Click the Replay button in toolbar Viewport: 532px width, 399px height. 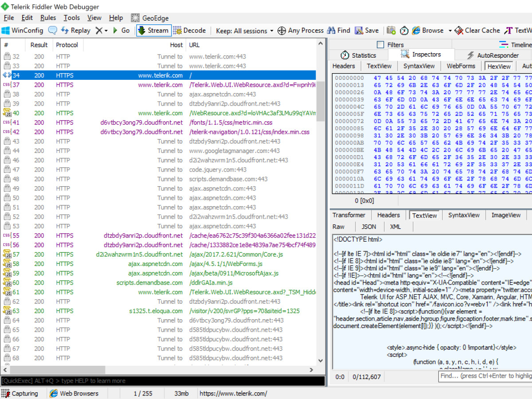(75, 31)
